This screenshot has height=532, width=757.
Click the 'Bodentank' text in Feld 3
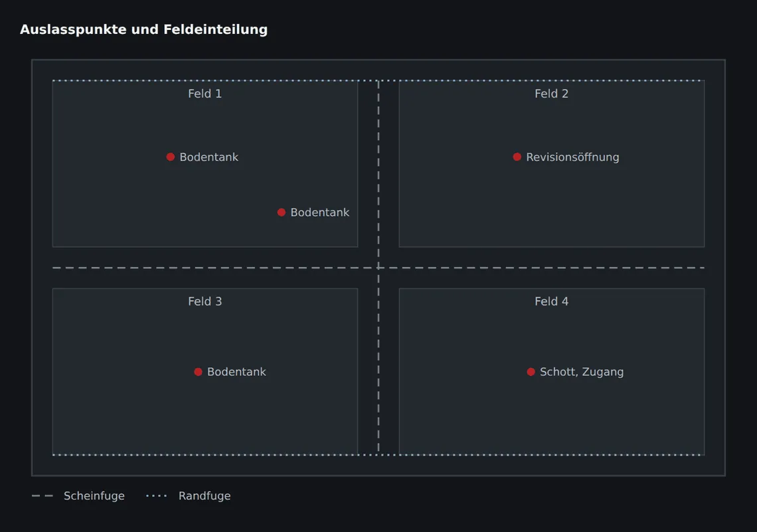coord(236,372)
